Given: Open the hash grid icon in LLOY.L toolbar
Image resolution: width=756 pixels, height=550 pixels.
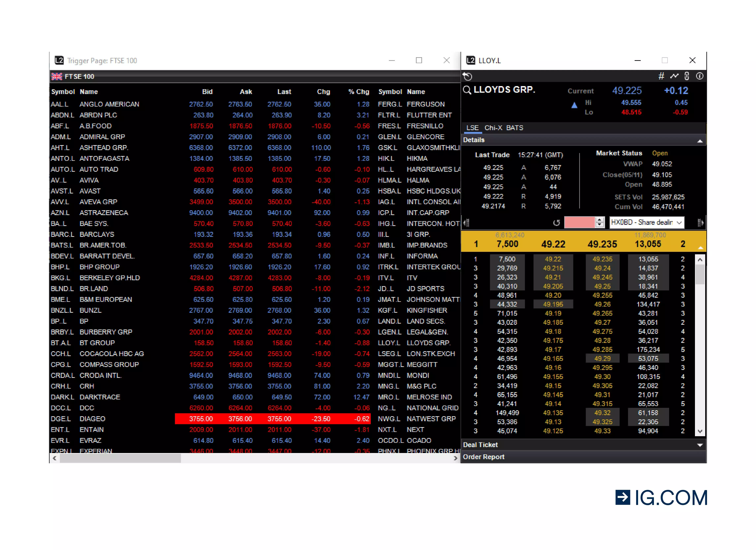Looking at the screenshot, I should [661, 76].
